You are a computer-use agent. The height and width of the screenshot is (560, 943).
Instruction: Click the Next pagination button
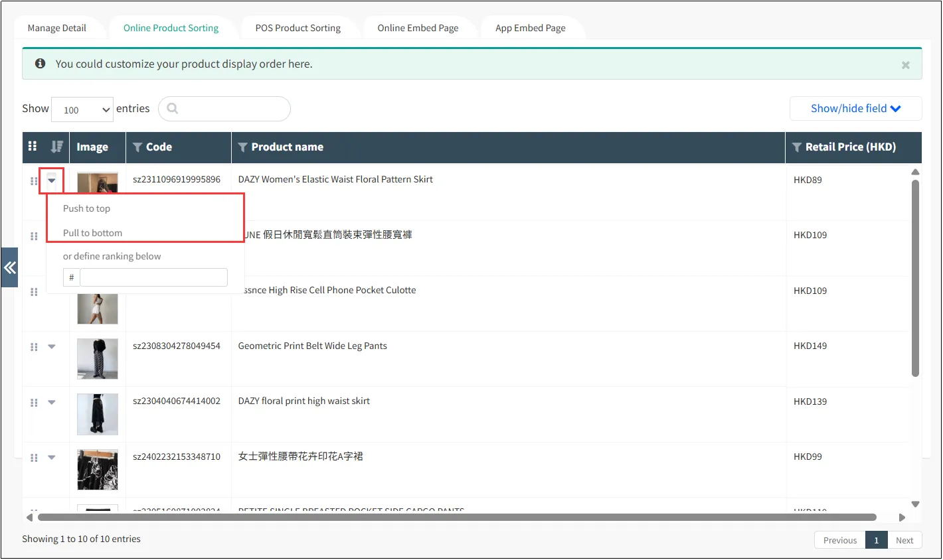point(904,540)
